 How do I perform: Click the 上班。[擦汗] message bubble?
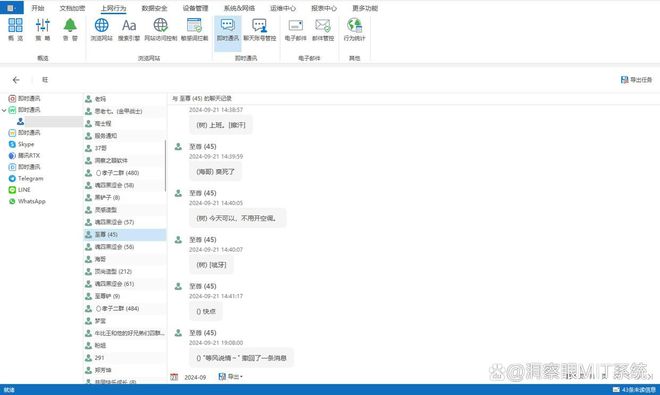(221, 125)
